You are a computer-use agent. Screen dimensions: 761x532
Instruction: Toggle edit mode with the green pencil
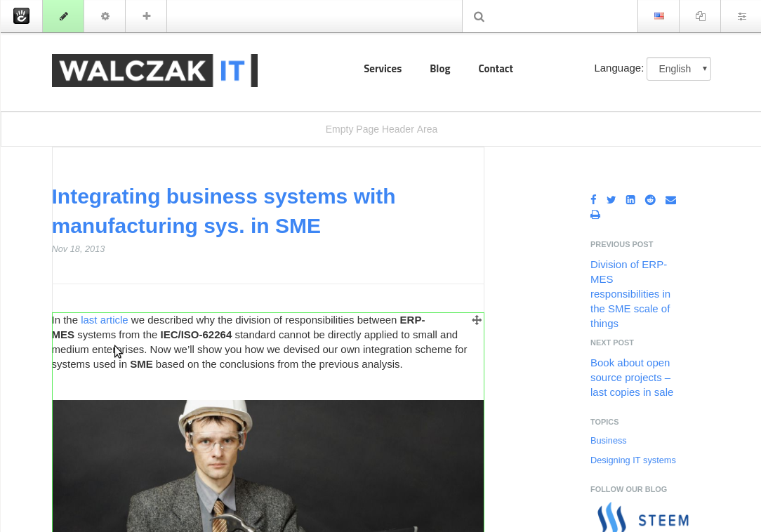pos(62,15)
